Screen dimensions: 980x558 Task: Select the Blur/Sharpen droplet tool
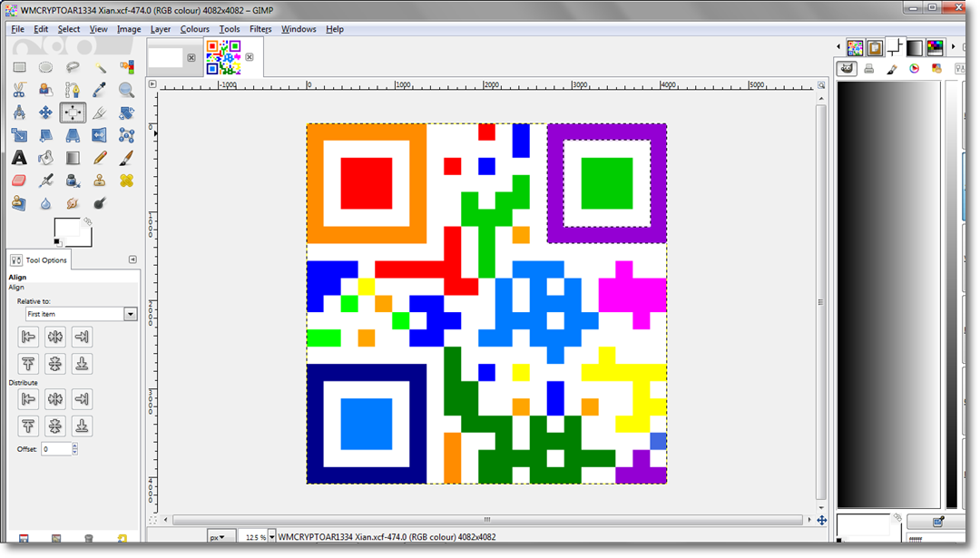(x=45, y=203)
